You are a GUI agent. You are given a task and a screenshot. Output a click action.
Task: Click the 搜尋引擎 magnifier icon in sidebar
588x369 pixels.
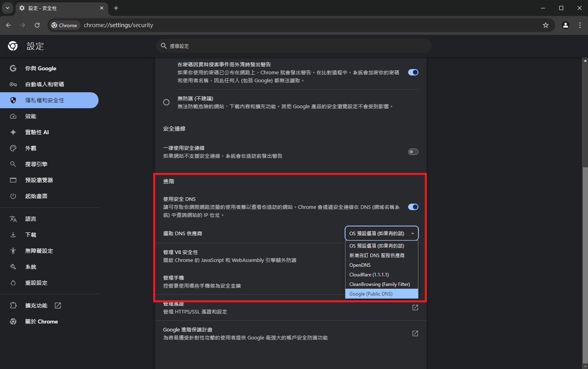tap(13, 164)
